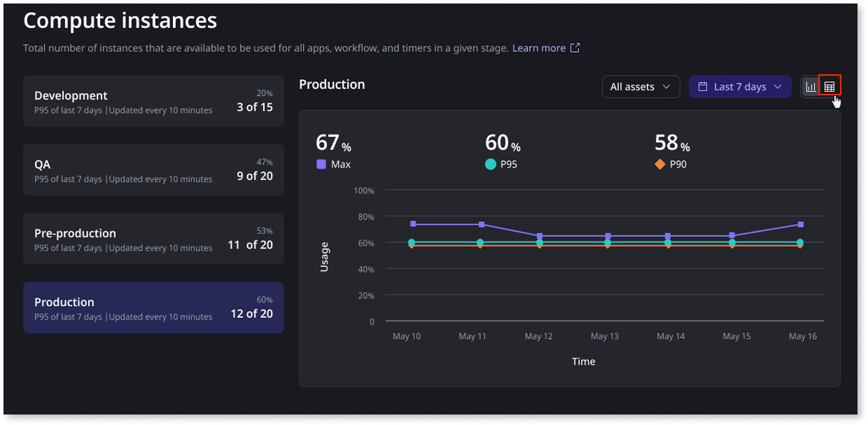Toggle the teal P95 legend circle
Image resolution: width=868 pixels, height=425 pixels.
[491, 165]
